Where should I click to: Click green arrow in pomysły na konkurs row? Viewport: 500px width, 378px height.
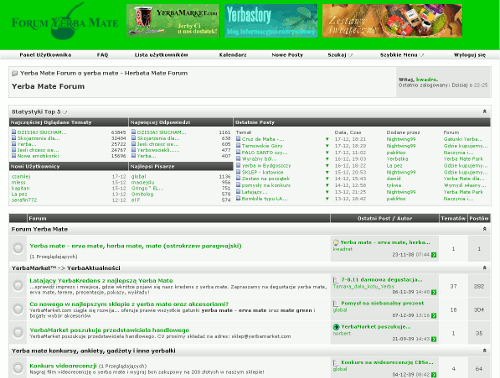(327, 185)
